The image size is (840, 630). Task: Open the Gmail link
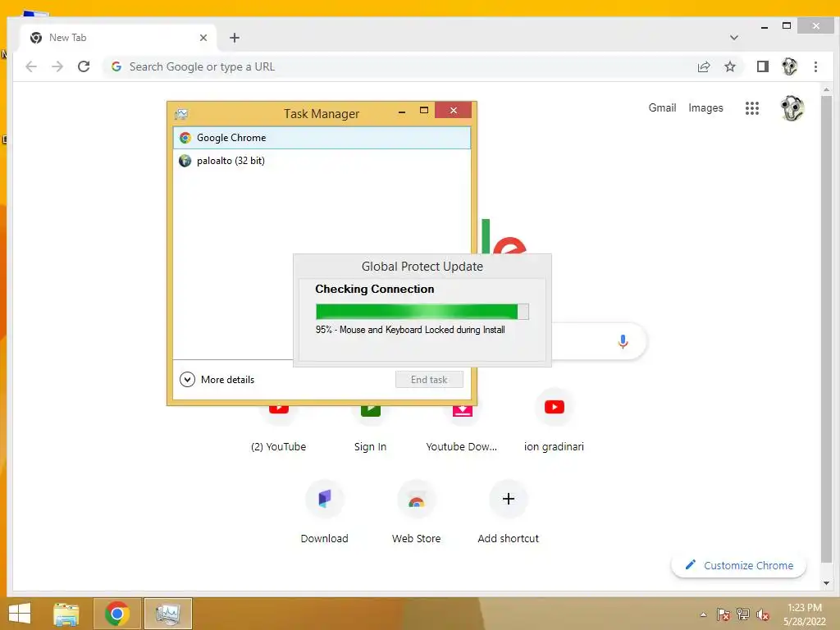662,107
